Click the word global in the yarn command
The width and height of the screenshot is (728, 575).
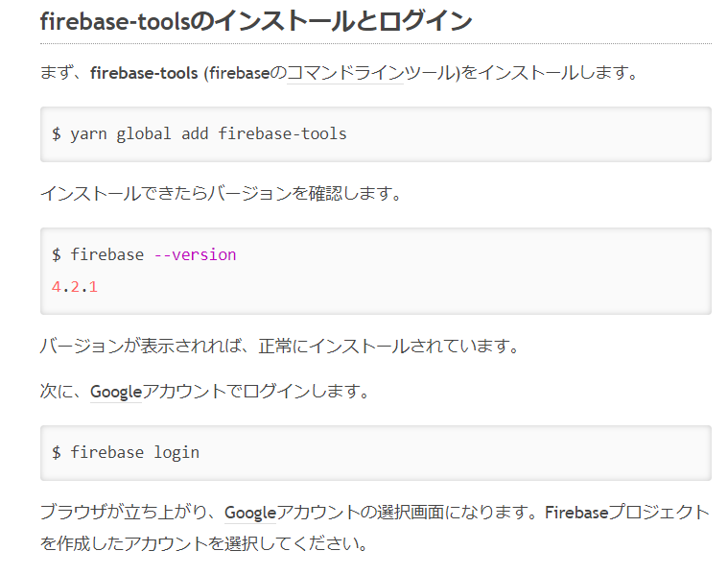(x=144, y=134)
